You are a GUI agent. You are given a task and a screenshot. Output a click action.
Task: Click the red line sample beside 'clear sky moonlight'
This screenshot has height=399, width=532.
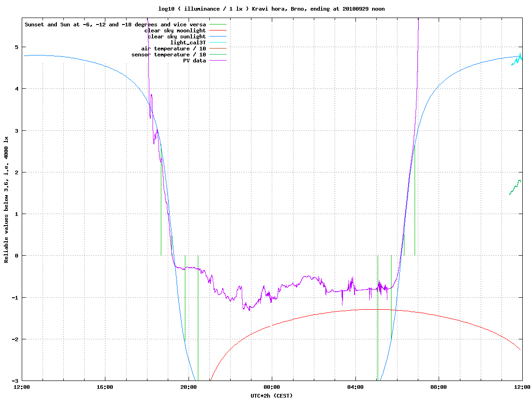[x=218, y=31]
